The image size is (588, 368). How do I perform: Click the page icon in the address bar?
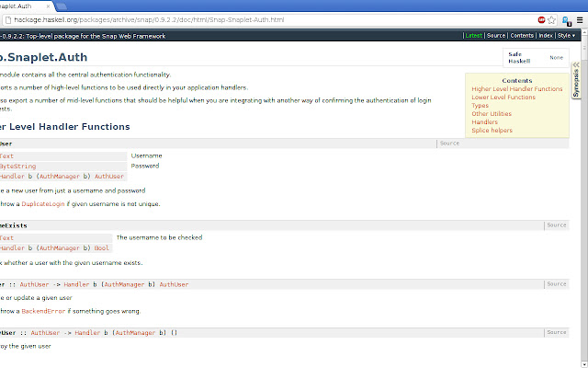pos(8,20)
